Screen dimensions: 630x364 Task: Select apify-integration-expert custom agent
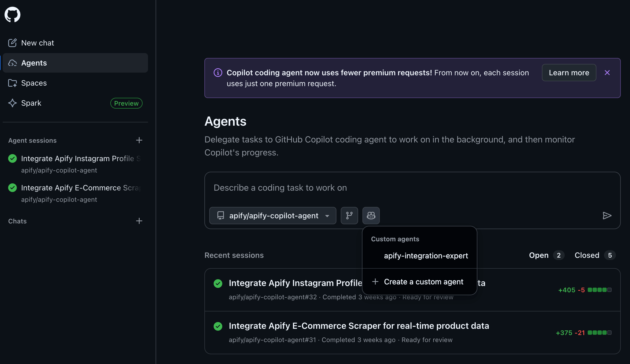point(426,256)
